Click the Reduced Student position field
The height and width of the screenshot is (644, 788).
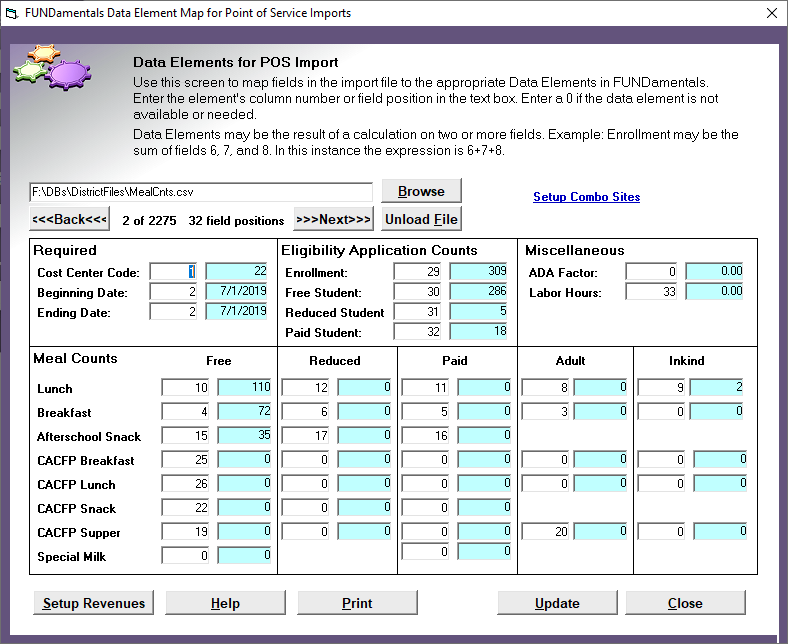point(417,312)
